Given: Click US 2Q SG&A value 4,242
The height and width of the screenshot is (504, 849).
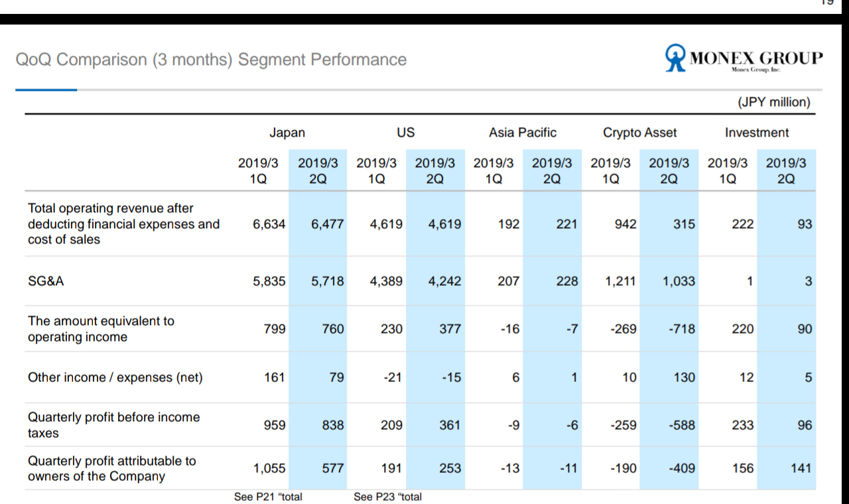Looking at the screenshot, I should tap(445, 281).
